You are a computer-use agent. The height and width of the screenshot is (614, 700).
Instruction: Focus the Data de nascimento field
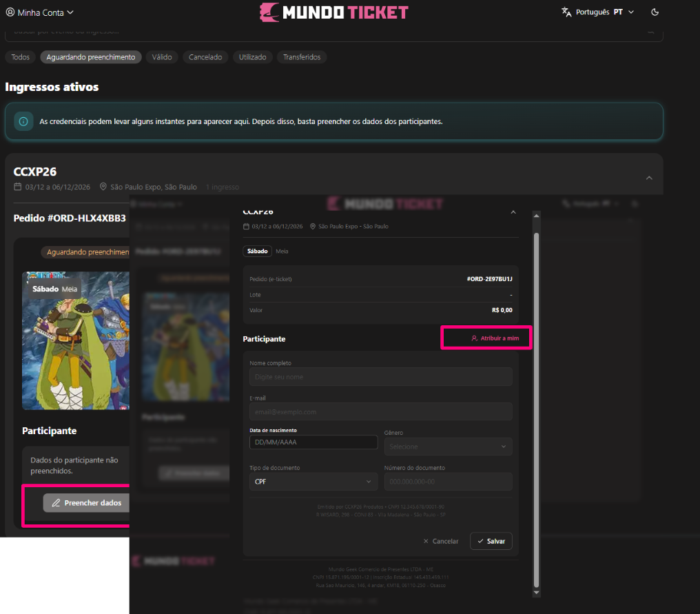(x=313, y=442)
